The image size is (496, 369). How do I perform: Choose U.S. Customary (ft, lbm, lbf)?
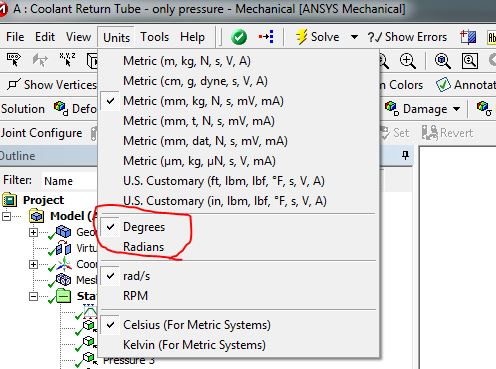(238, 181)
